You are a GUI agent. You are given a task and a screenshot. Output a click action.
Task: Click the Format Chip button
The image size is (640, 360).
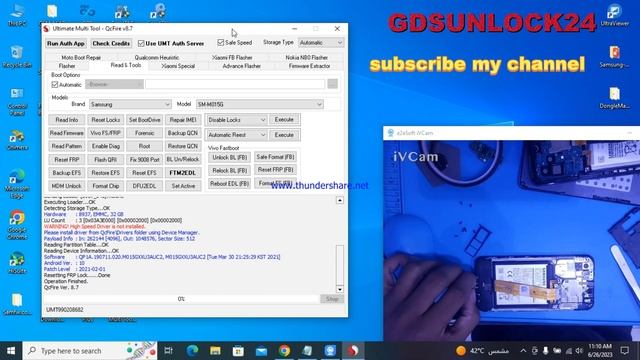click(x=106, y=186)
